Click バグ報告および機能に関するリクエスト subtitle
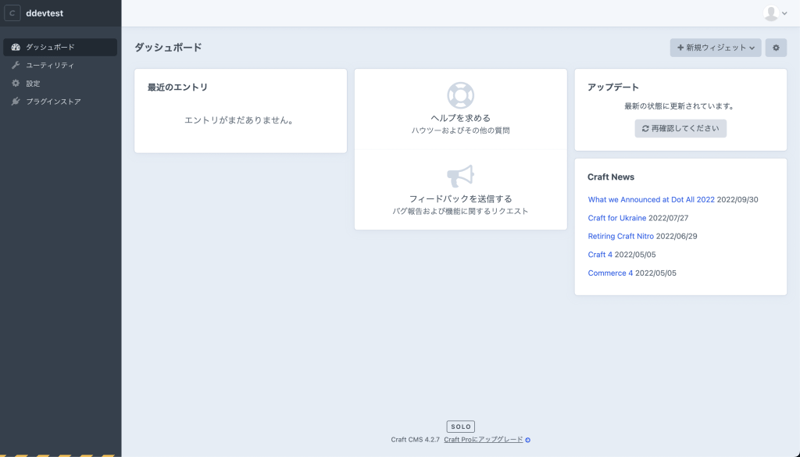Viewport: 800px width, 457px height. pyautogui.click(x=461, y=211)
